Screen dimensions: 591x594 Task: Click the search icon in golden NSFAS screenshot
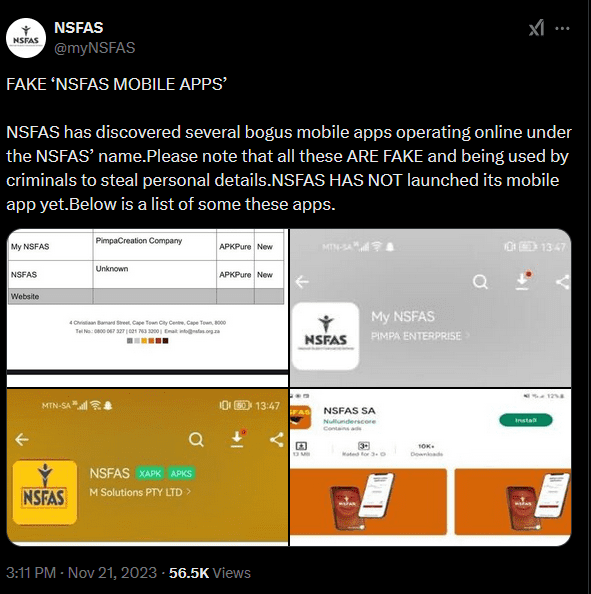tap(196, 440)
